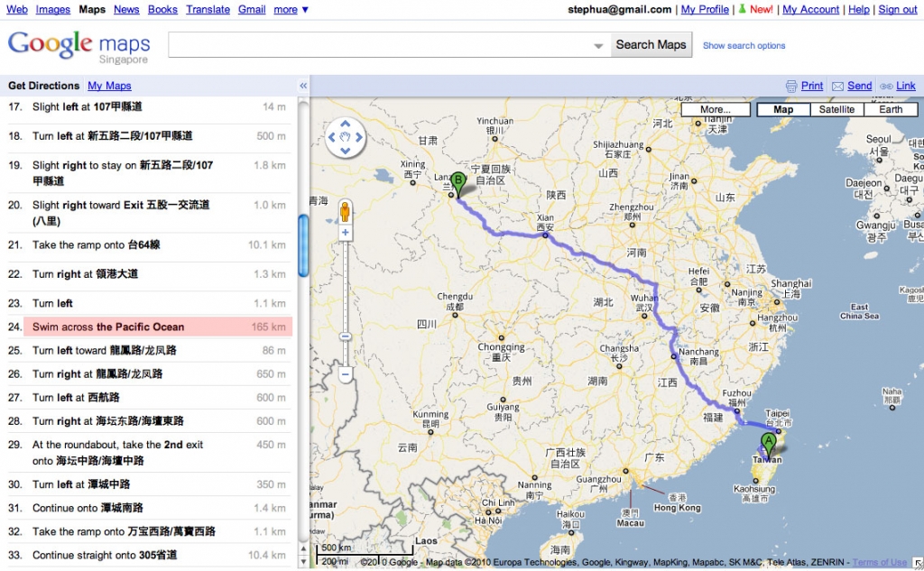Pick up the orange Street View pegman
This screenshot has width=924, height=571.
[346, 211]
